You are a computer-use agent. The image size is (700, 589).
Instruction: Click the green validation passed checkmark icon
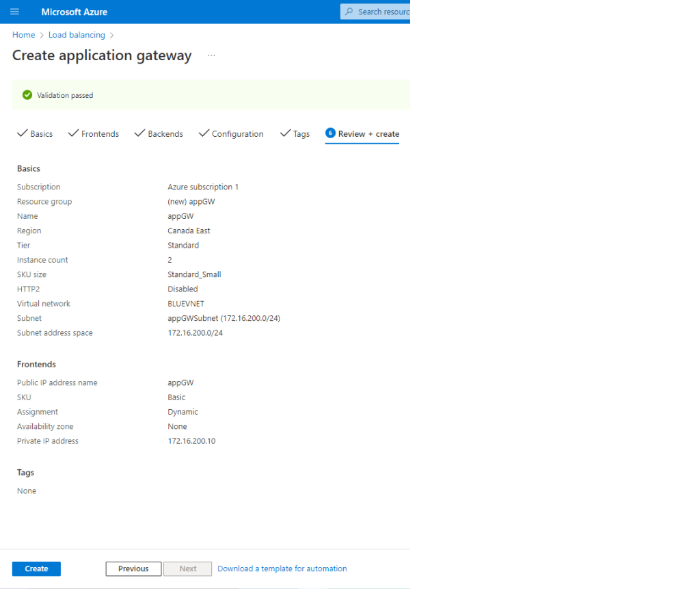click(x=27, y=95)
